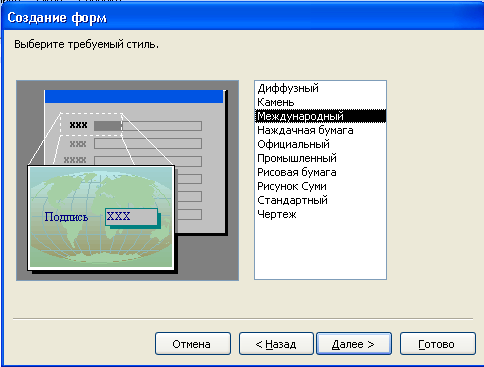
Task: Finish the wizard with Готово
Action: 438,343
